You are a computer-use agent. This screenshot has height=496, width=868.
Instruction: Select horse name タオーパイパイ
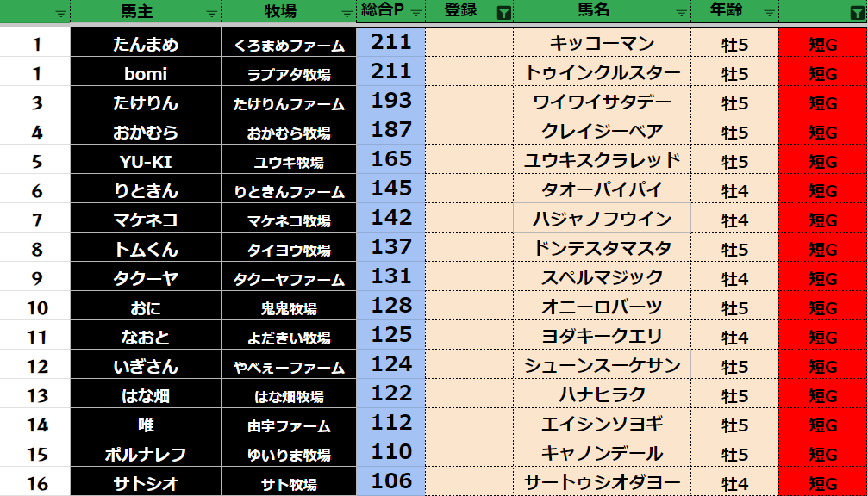(x=602, y=190)
